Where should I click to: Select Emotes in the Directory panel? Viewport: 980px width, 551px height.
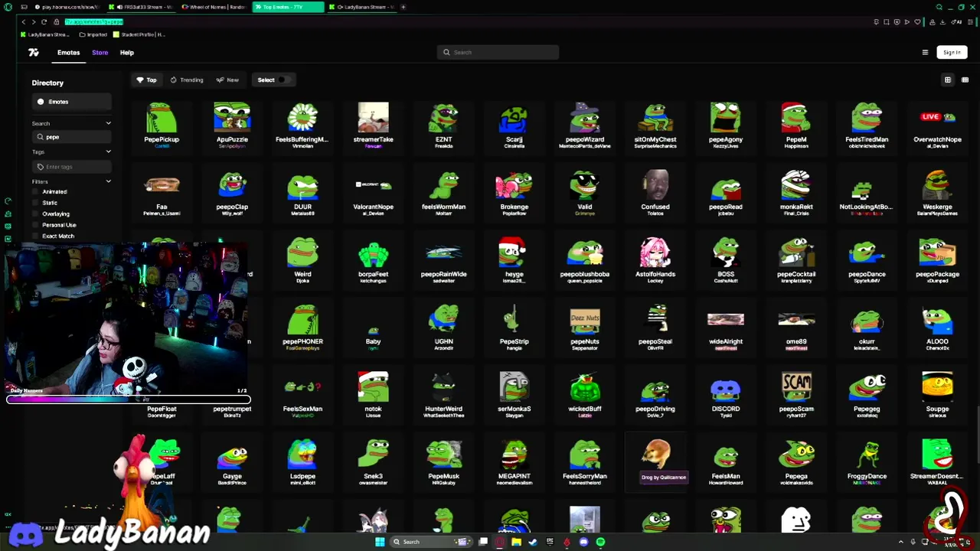point(71,102)
